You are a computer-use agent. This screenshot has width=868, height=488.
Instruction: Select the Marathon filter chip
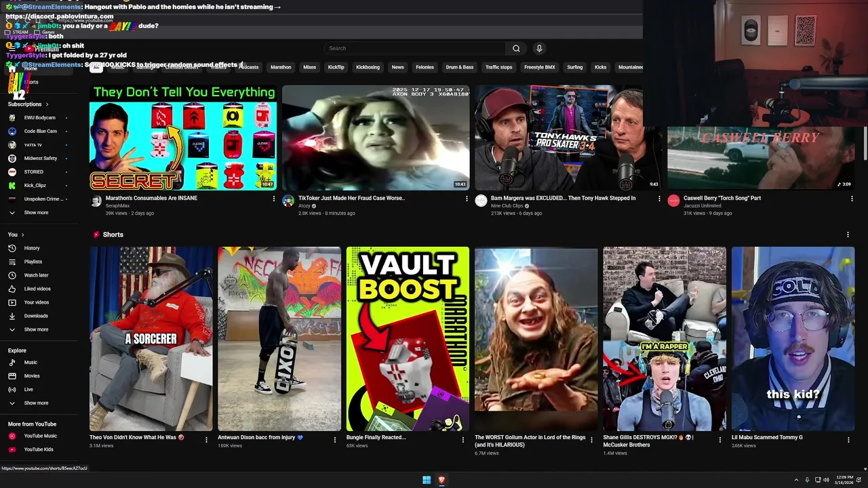click(281, 67)
